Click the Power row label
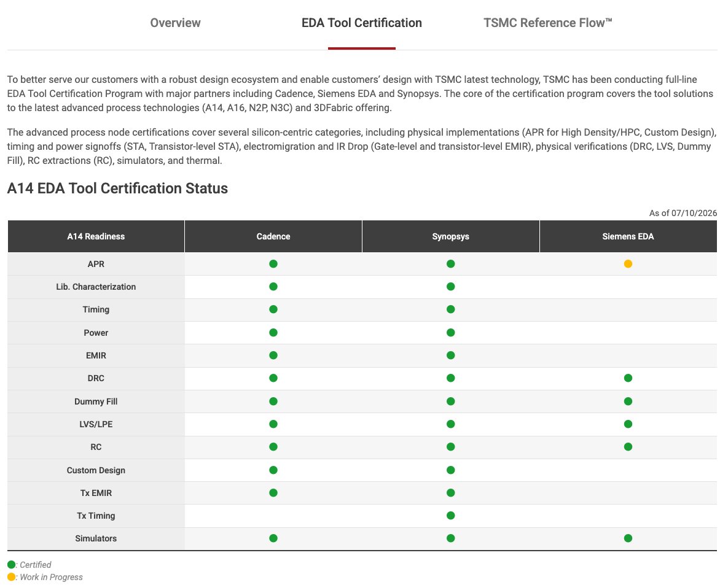 coord(96,333)
